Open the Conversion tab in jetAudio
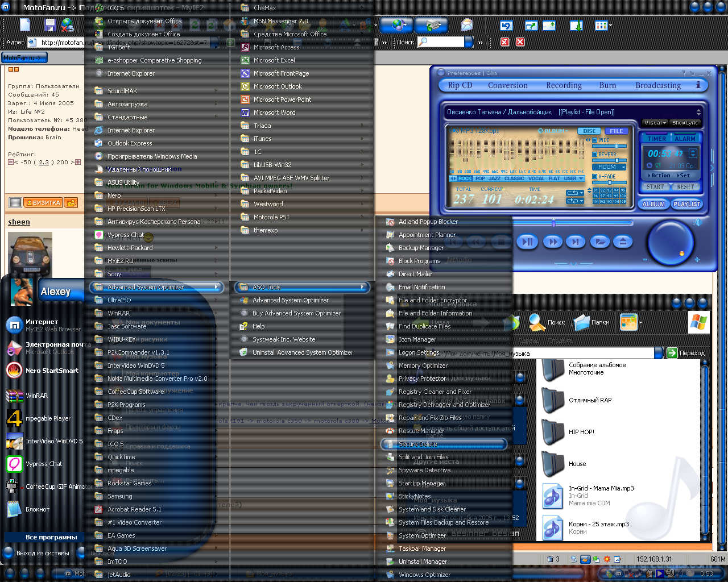The height and width of the screenshot is (582, 728). click(507, 85)
